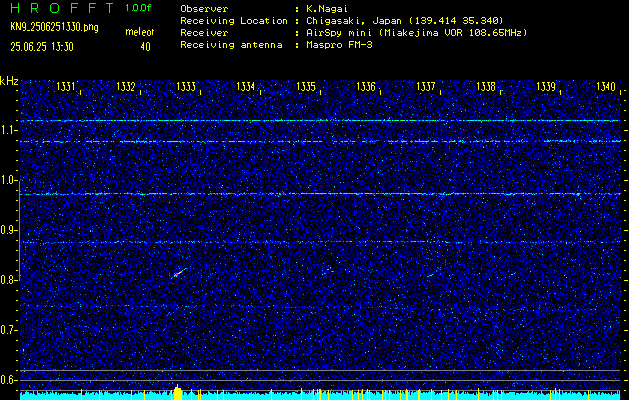Click the observer name K.Nagai

pos(328,9)
